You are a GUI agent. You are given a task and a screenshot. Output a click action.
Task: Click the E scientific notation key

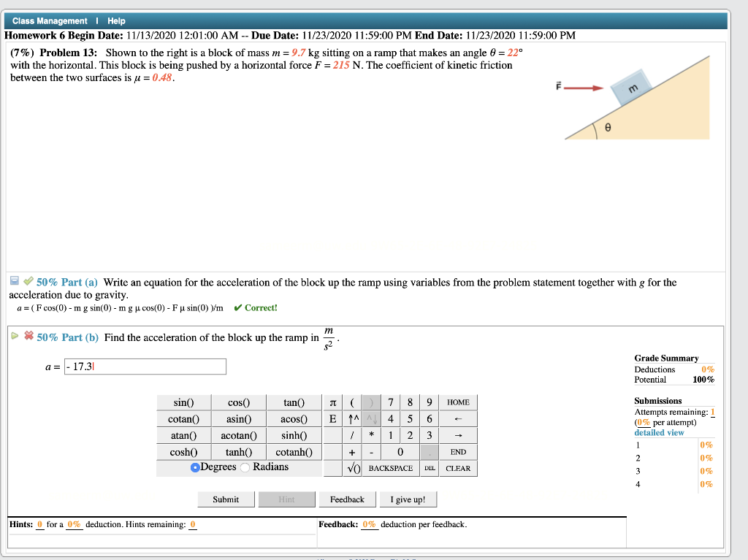pyautogui.click(x=333, y=418)
